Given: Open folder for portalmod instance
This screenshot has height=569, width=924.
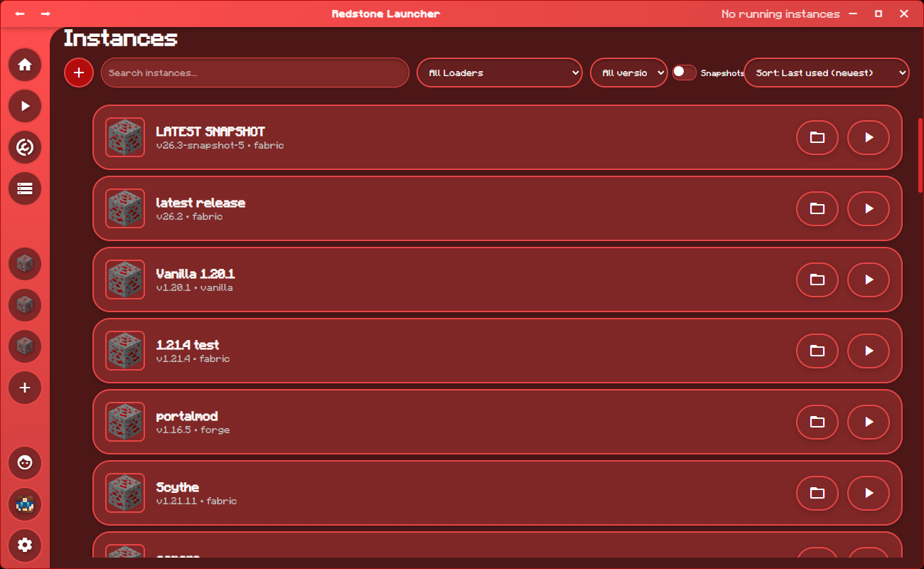Looking at the screenshot, I should coord(817,422).
